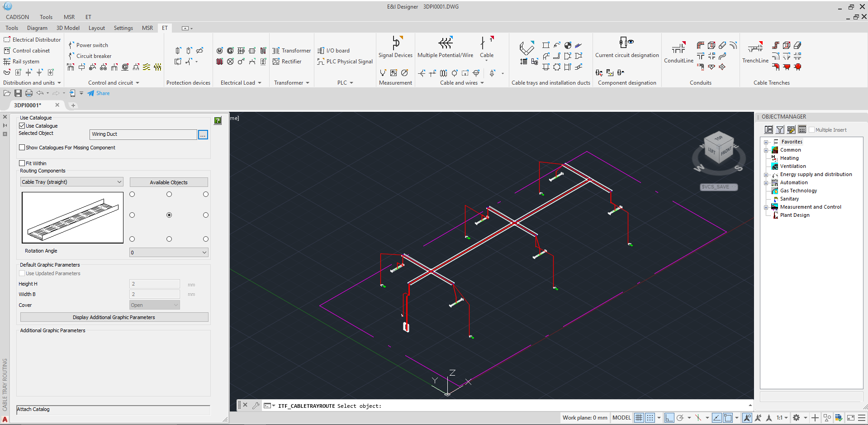868x425 pixels.
Task: Select the top-right alignment radio button
Action: [206, 194]
